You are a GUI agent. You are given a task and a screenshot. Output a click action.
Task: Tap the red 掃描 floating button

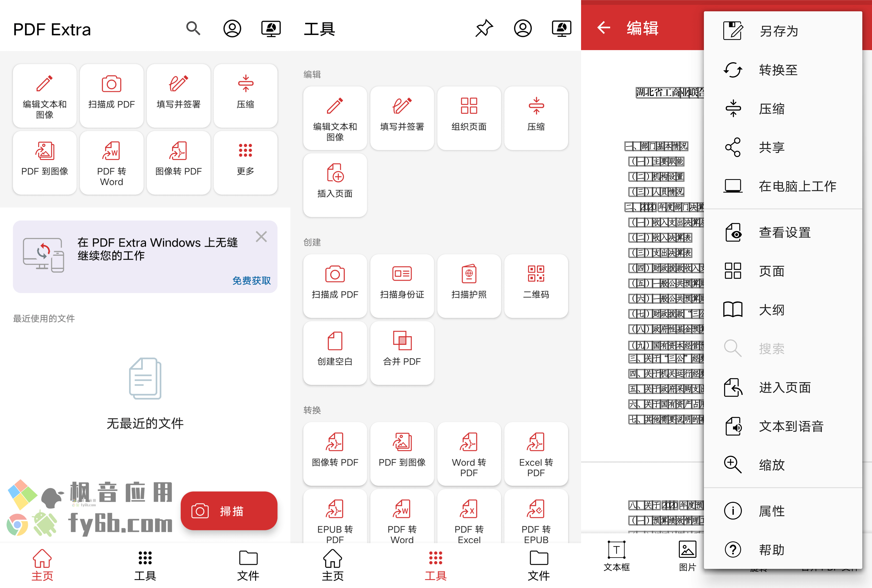pos(229,511)
